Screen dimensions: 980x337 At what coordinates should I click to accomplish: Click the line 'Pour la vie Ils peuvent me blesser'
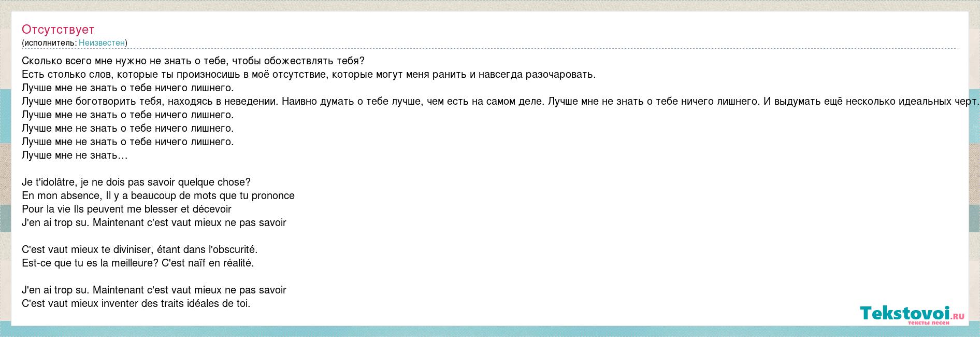(x=126, y=209)
